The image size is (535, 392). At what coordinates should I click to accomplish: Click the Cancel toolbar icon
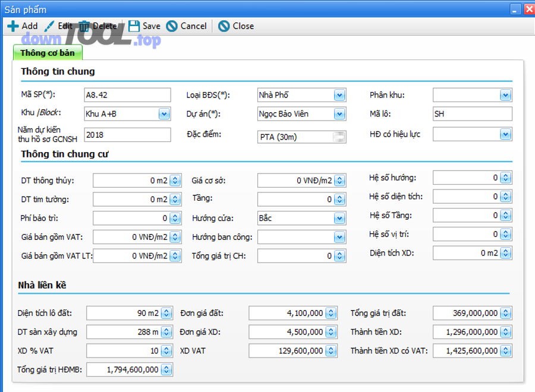pos(173,26)
